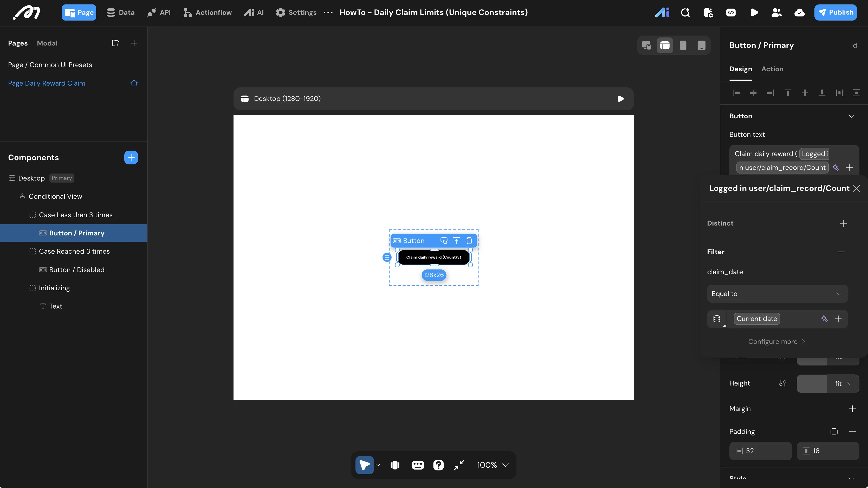Open the Actionflow tab
The width and height of the screenshot is (868, 488).
pos(207,12)
